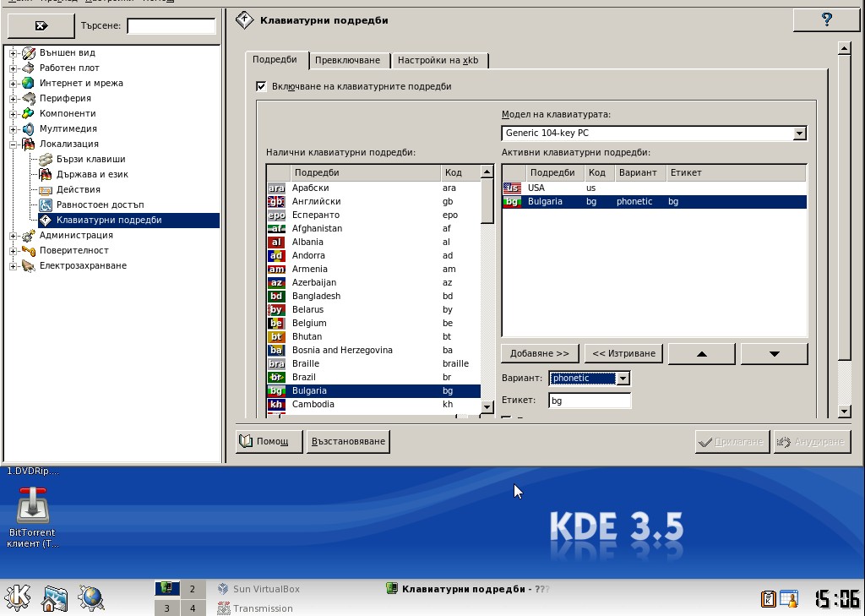Click the Добавяне >> button
This screenshot has width=865, height=616.
click(x=540, y=353)
